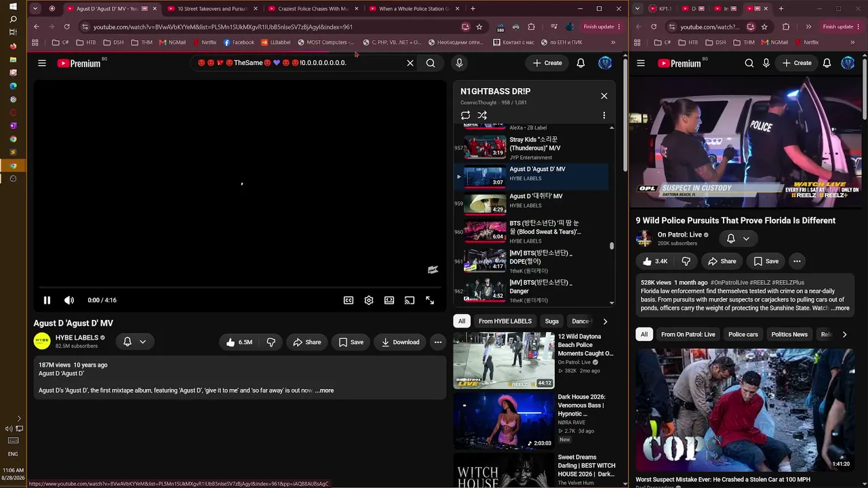The width and height of the screenshot is (868, 488).
Task: Enter fullscreen in the Agust D player
Action: 430,300
